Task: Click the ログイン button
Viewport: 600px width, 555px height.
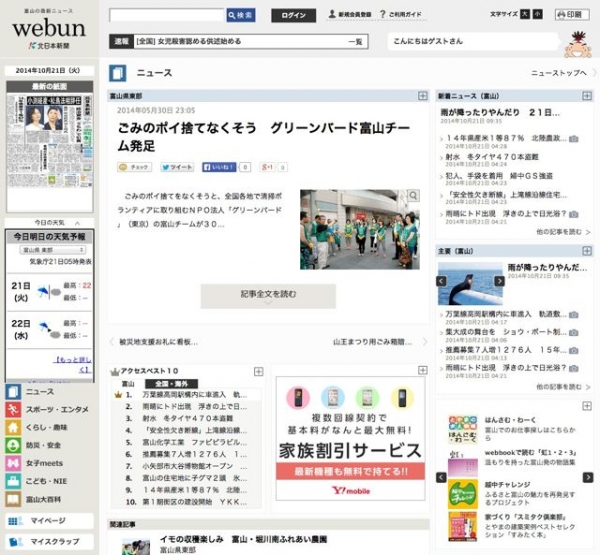Action: 293,15
